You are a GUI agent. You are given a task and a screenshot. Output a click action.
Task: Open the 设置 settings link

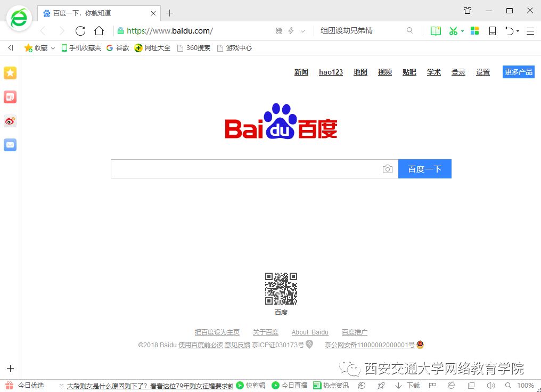(482, 72)
